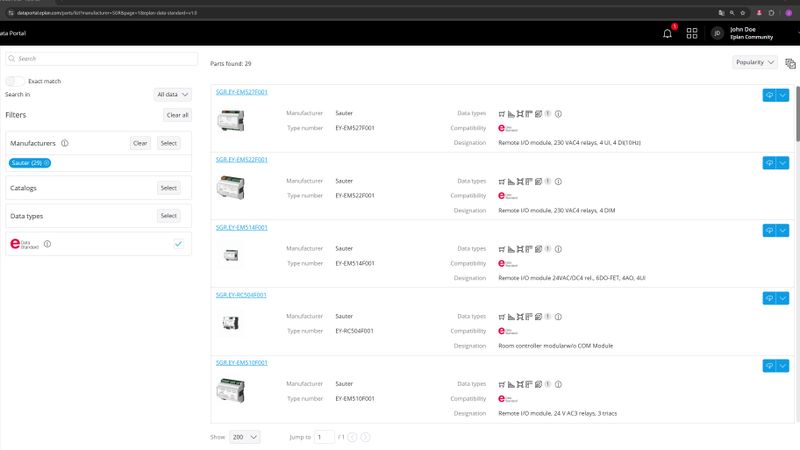Download part EY-EM514F001 via cloud button
Viewport: 800px width, 450px height.
click(x=769, y=231)
